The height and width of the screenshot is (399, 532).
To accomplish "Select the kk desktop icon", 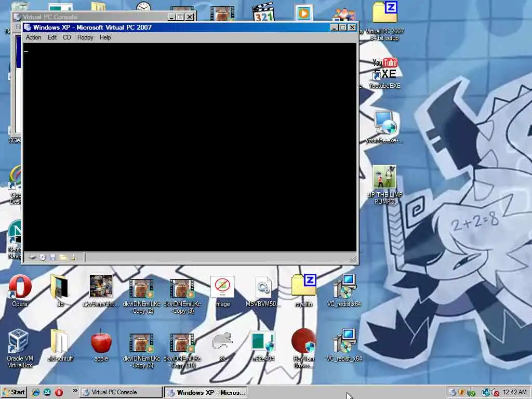I will [x=222, y=346].
